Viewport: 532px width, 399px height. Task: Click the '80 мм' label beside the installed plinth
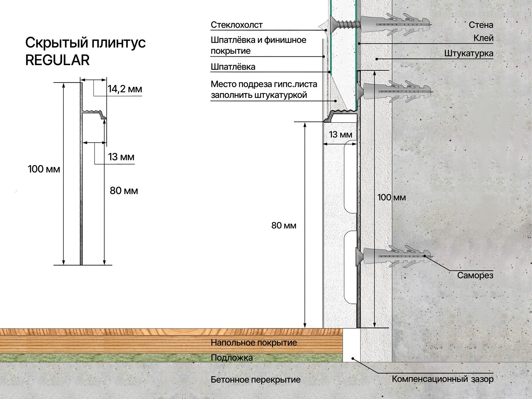click(x=283, y=226)
